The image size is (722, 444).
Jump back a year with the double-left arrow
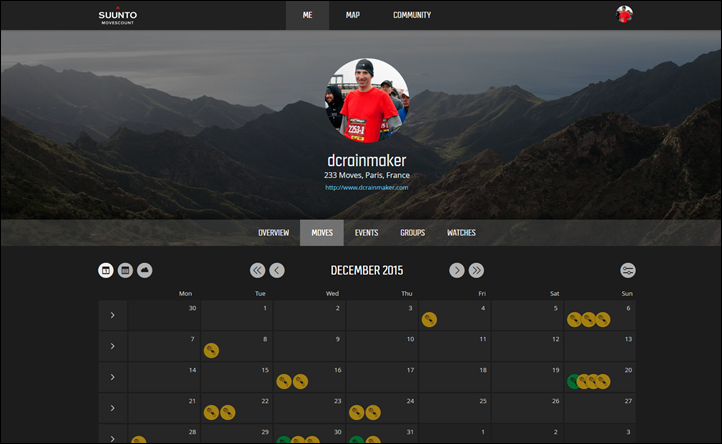[257, 270]
